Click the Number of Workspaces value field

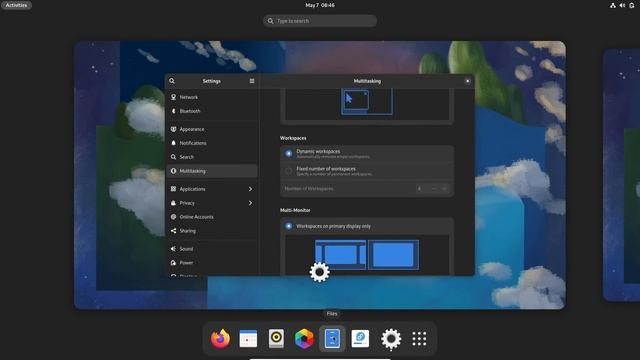419,189
